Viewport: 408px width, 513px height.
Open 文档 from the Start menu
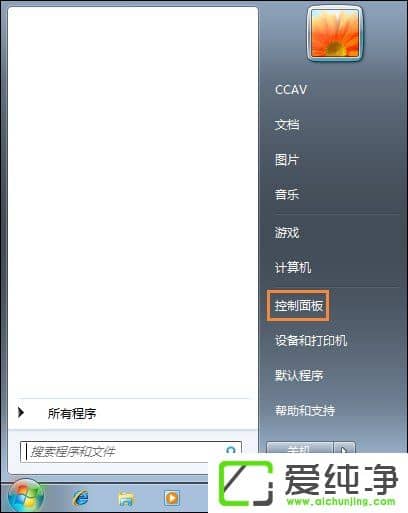(x=287, y=125)
